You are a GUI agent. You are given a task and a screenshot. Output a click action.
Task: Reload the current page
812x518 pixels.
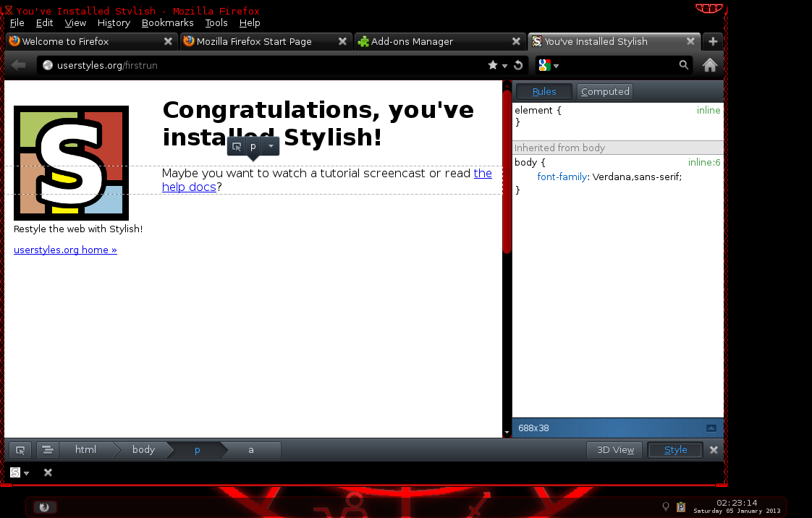click(518, 64)
